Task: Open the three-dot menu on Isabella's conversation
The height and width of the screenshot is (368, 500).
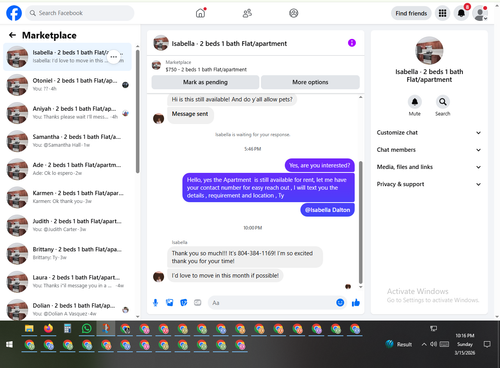Action: [x=114, y=57]
